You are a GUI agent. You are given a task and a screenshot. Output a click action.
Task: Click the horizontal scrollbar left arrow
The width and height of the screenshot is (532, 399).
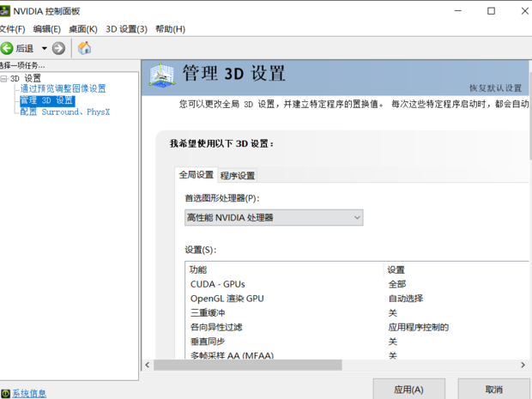148,365
